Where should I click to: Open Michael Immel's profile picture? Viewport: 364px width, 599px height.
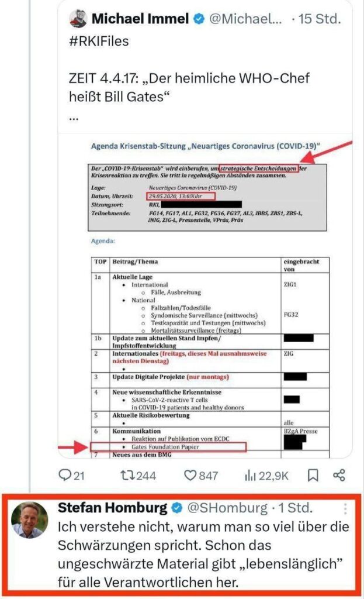tap(77, 19)
